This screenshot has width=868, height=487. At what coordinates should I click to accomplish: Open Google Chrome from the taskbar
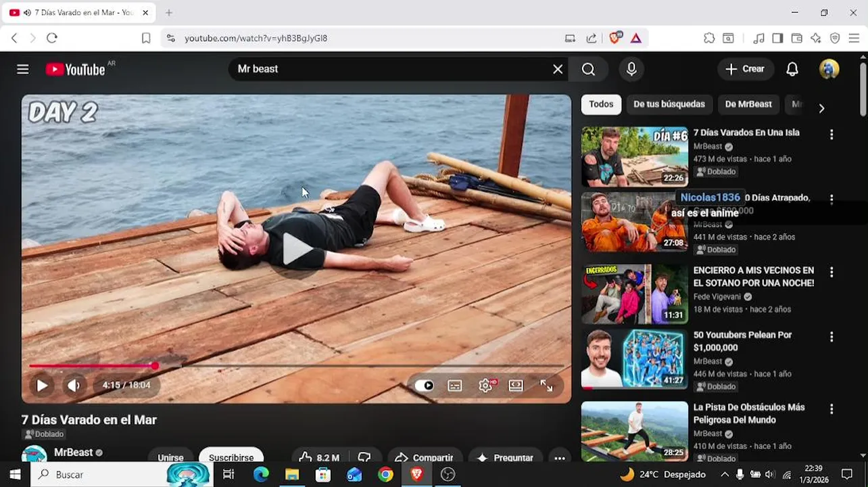point(385,475)
